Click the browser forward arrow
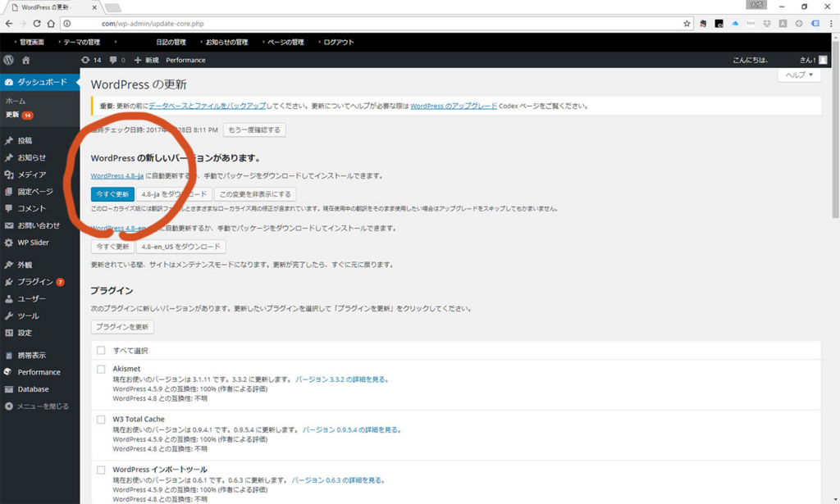Screen dimensions: 840x504 pos(22,24)
